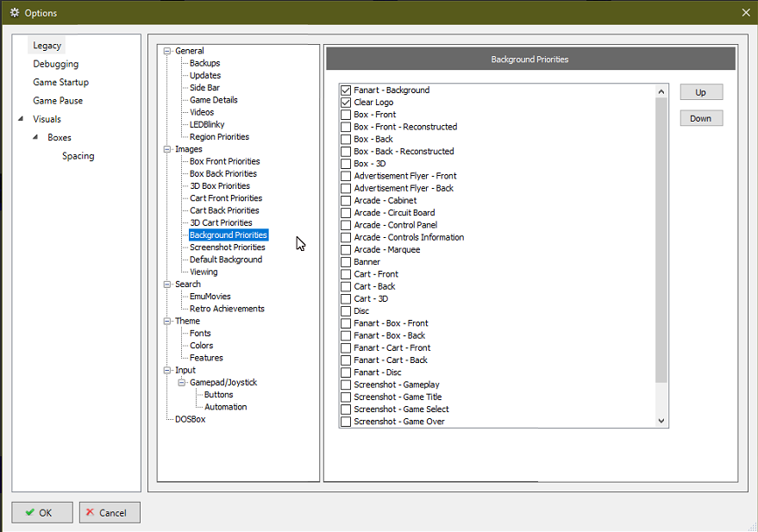Select the Visuals category

tap(47, 119)
